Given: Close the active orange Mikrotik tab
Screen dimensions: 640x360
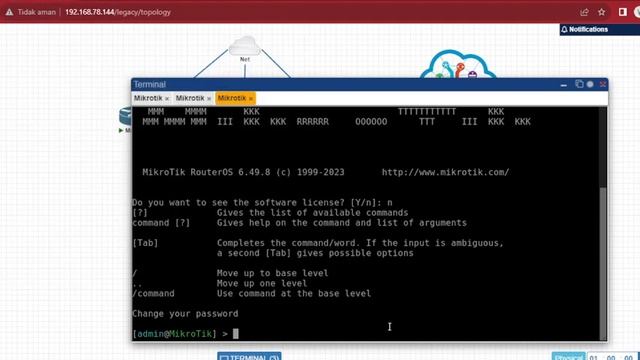Looking at the screenshot, I should click(x=251, y=99).
